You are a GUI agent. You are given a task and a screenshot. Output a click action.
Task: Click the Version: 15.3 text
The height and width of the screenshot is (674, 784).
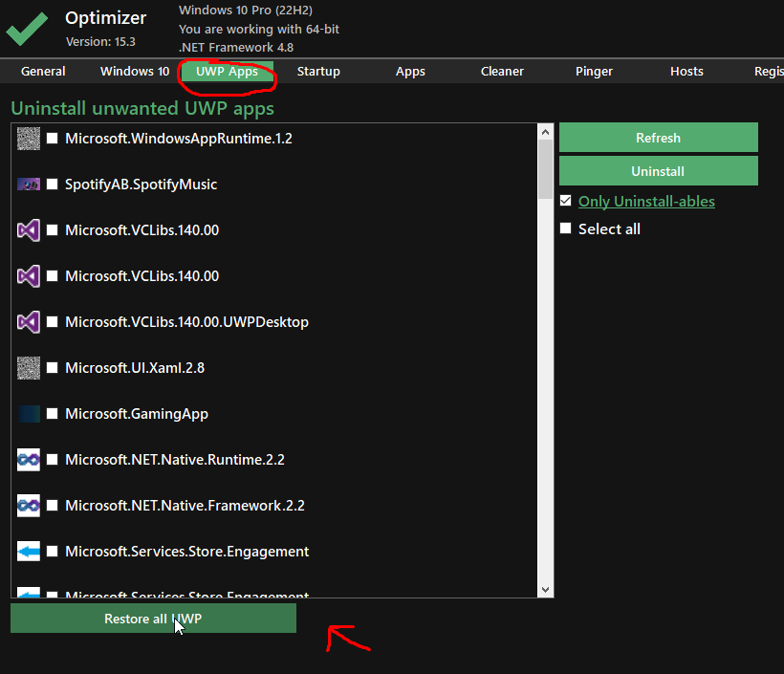(100, 41)
